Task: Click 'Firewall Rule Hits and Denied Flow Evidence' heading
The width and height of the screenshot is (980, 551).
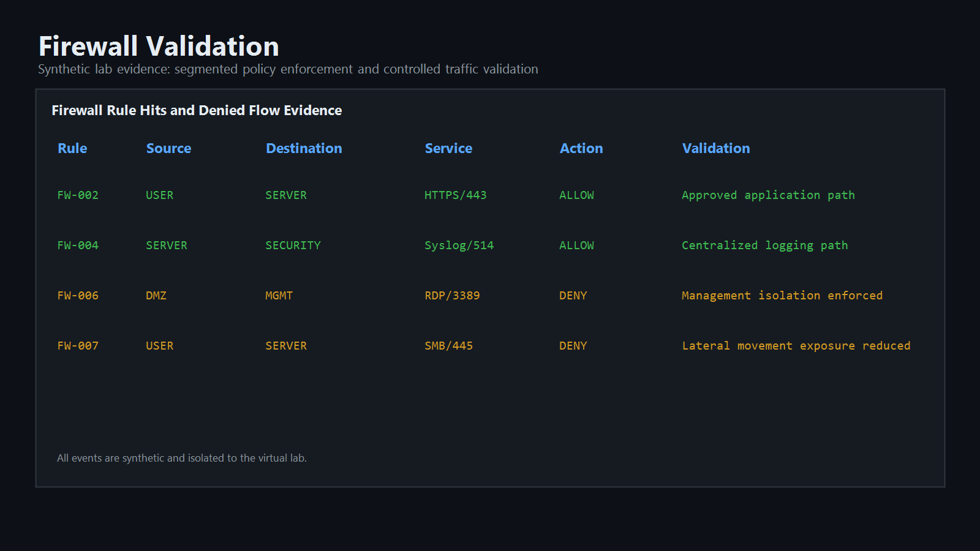Action: [x=197, y=110]
